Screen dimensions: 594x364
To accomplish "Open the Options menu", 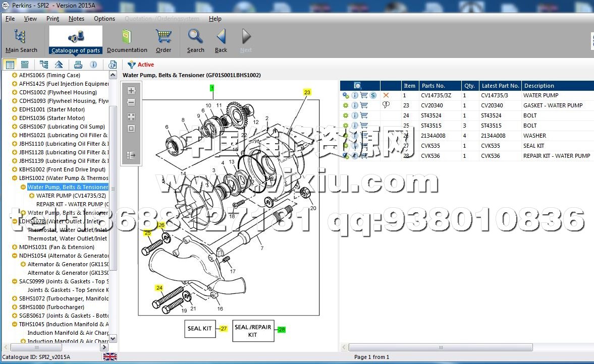I will [104, 19].
